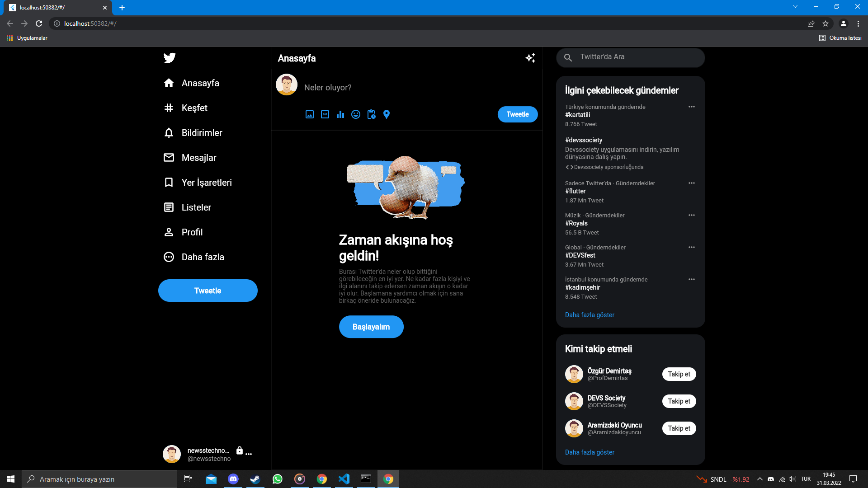Image resolution: width=868 pixels, height=488 pixels.
Task: Click the small Tweetle button in composer
Action: tap(518, 114)
